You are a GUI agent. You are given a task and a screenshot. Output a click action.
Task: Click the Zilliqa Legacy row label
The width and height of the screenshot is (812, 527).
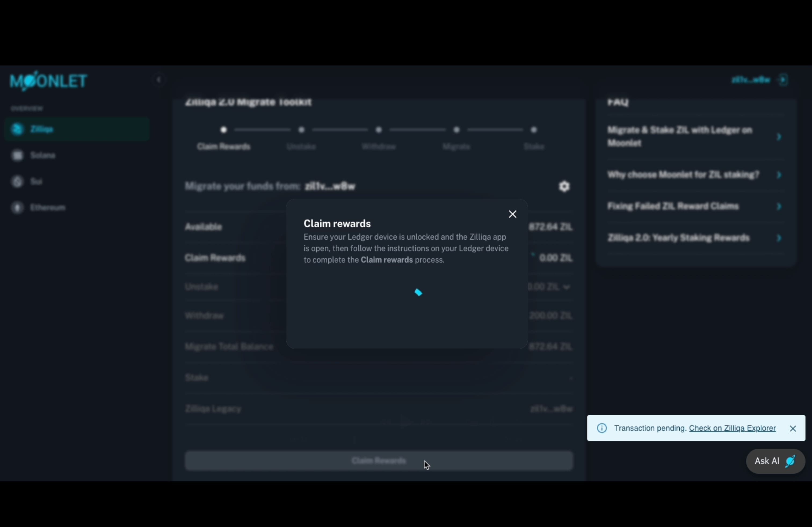click(213, 409)
